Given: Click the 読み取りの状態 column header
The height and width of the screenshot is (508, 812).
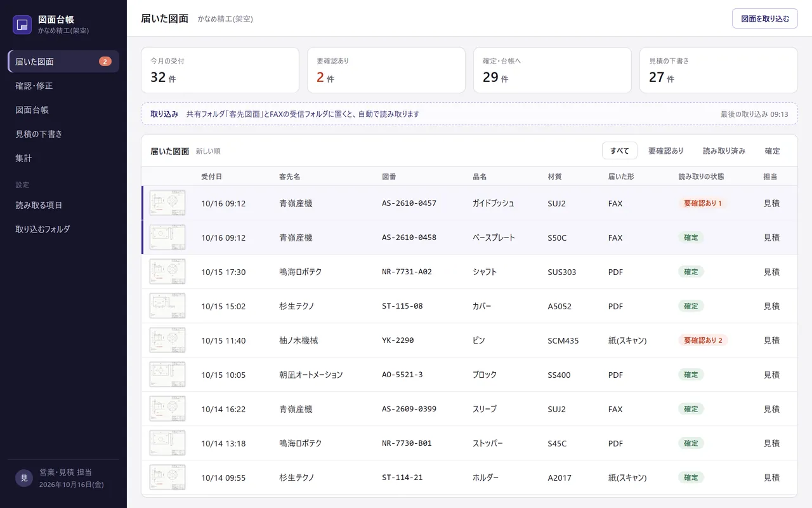Looking at the screenshot, I should [x=701, y=177].
